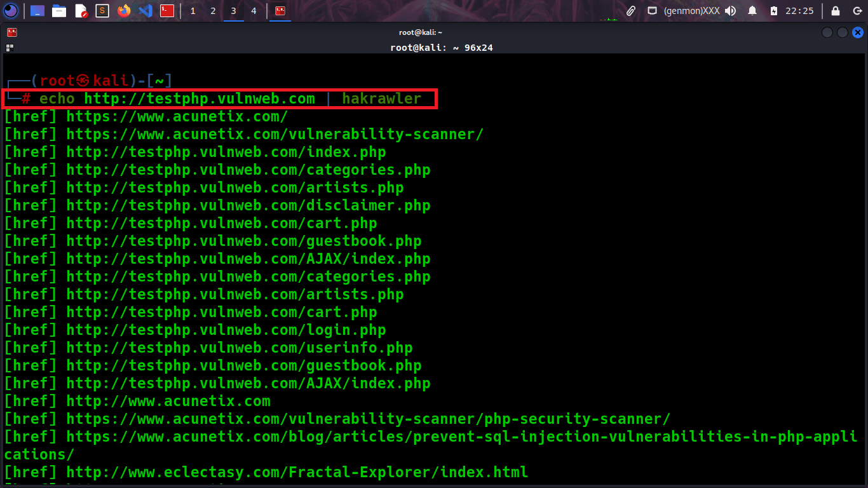Open the file manager launcher
Screen dimensions: 868x488
[59, 11]
